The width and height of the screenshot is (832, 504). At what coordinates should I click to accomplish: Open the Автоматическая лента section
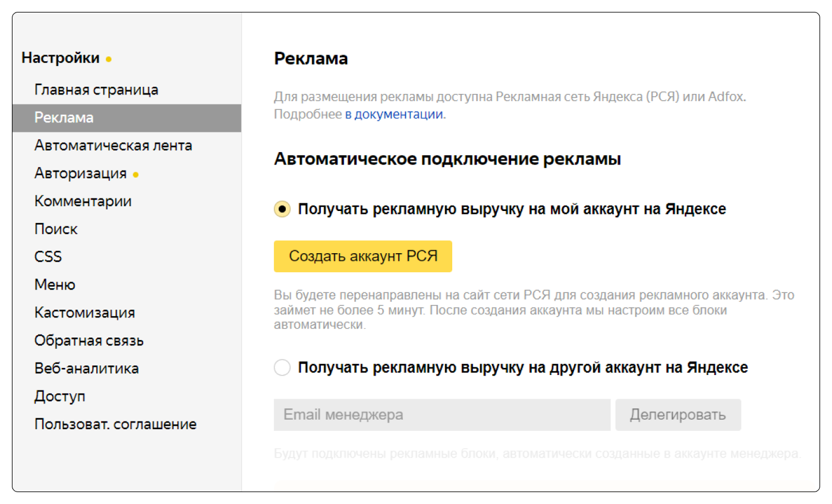pyautogui.click(x=113, y=146)
